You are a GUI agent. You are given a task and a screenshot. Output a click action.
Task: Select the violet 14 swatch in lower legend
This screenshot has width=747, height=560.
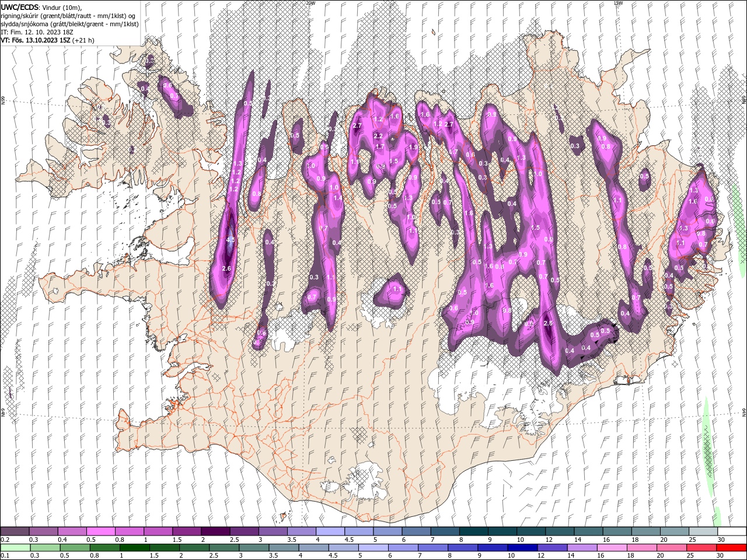[582, 548]
